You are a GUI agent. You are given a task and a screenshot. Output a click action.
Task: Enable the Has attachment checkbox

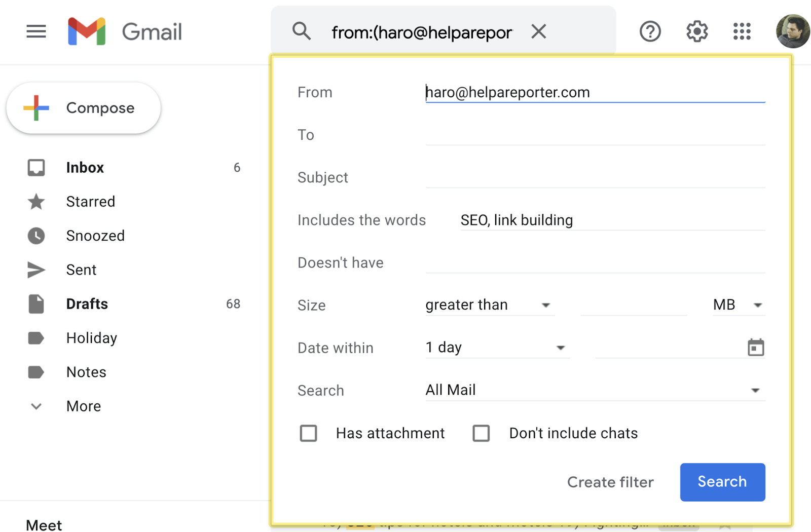308,433
